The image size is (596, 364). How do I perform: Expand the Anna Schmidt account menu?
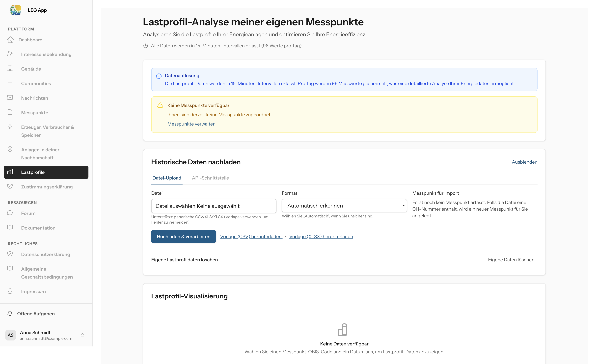pos(82,335)
